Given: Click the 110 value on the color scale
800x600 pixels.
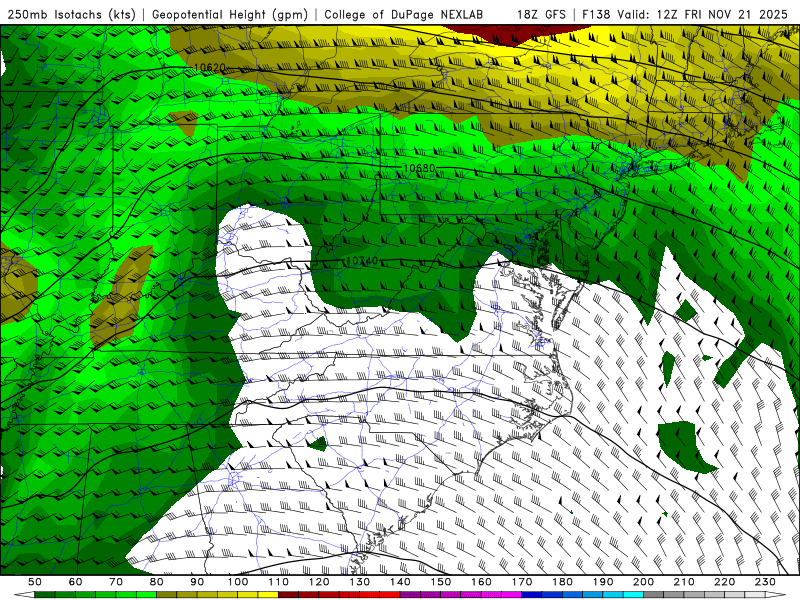Looking at the screenshot, I should coord(278,582).
